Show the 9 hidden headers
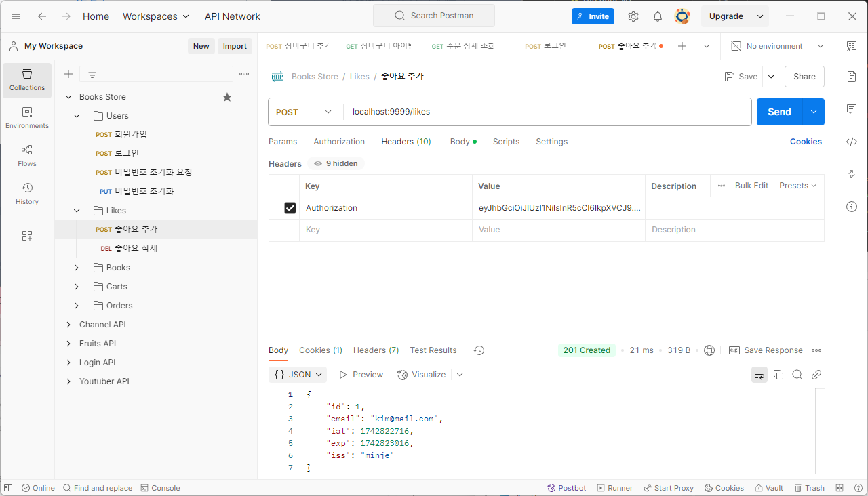The width and height of the screenshot is (868, 496). pyautogui.click(x=336, y=163)
